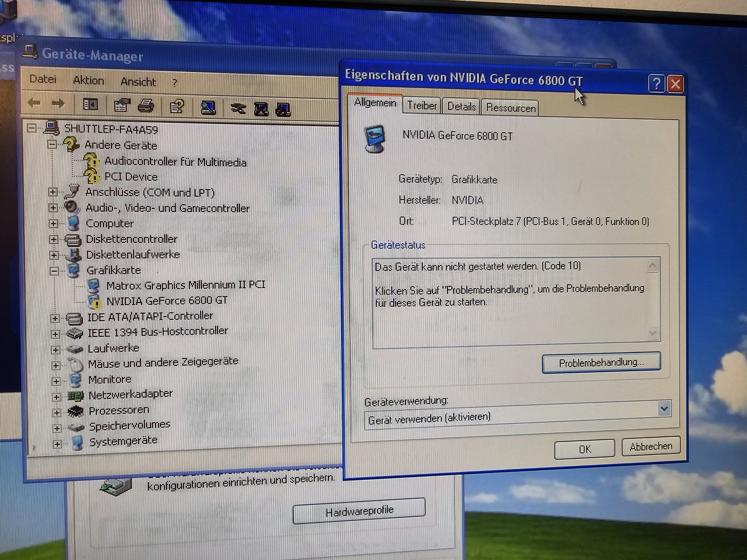Collapse the Grafikkarte tree node

[x=54, y=271]
